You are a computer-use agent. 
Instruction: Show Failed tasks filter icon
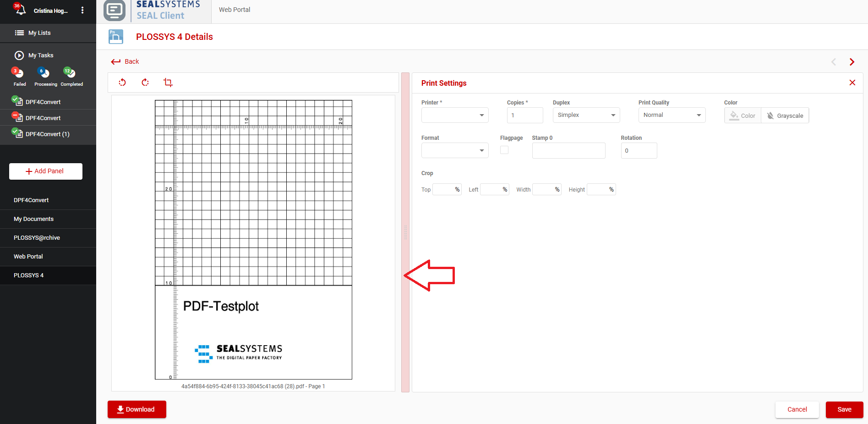[x=18, y=73]
